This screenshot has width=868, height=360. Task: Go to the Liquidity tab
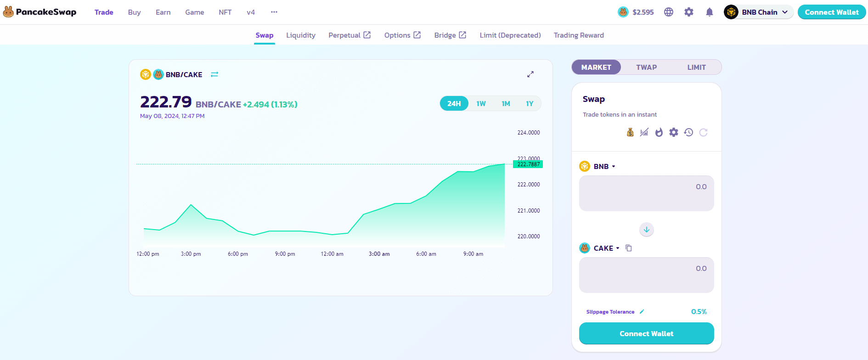(x=301, y=35)
